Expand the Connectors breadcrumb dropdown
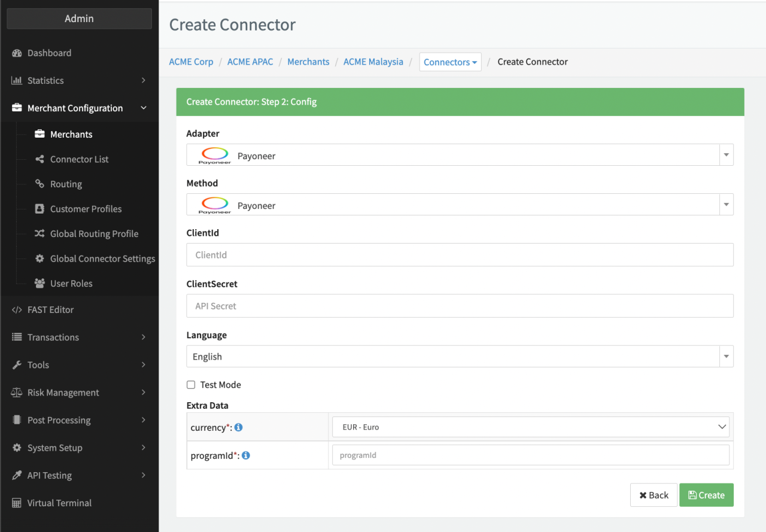 coord(450,62)
